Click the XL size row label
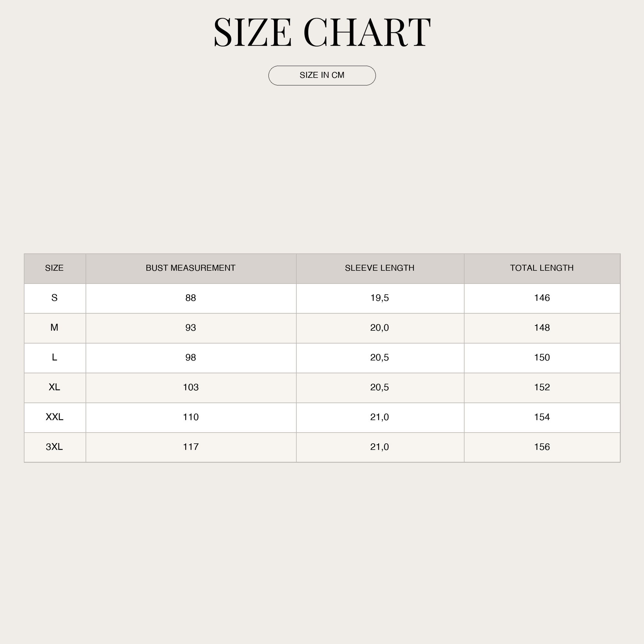 [x=55, y=388]
